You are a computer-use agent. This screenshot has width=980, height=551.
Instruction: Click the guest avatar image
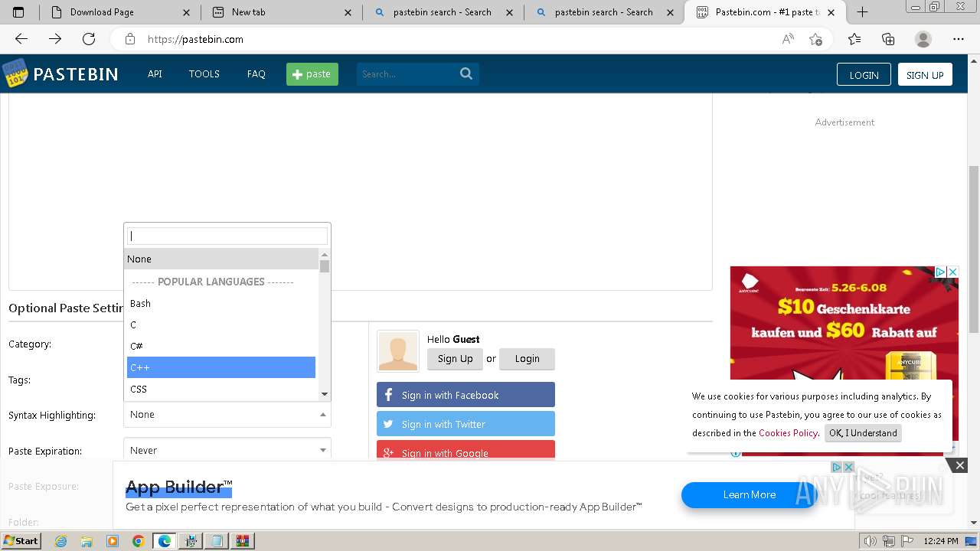398,351
